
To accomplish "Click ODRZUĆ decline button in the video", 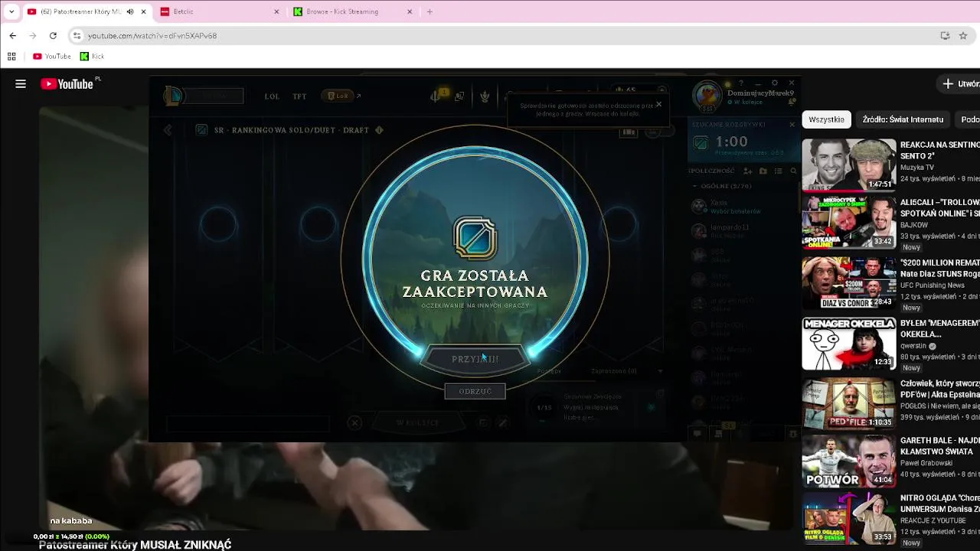I will (x=475, y=391).
